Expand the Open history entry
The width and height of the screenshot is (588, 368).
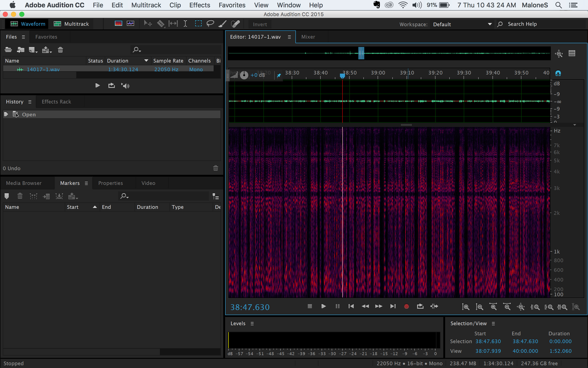tap(6, 114)
